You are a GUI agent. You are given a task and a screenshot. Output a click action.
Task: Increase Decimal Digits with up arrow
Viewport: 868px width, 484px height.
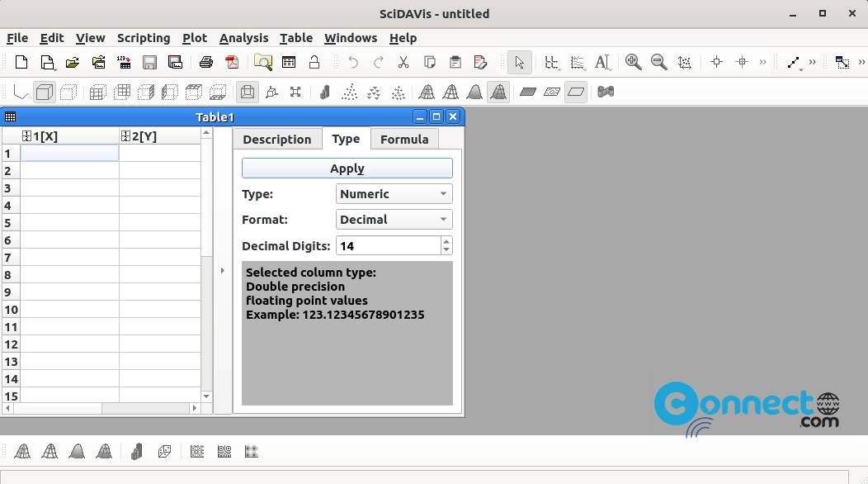pos(446,241)
